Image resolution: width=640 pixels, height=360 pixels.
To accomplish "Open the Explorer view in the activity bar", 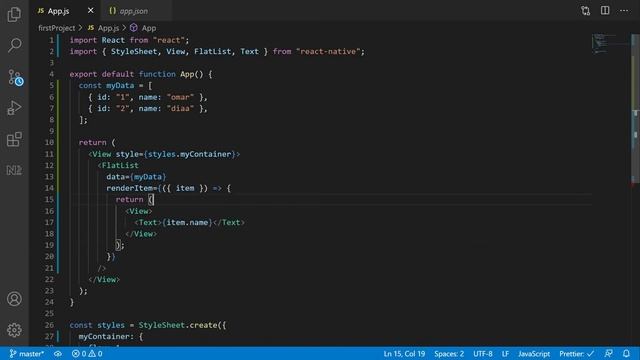I will (14, 14).
